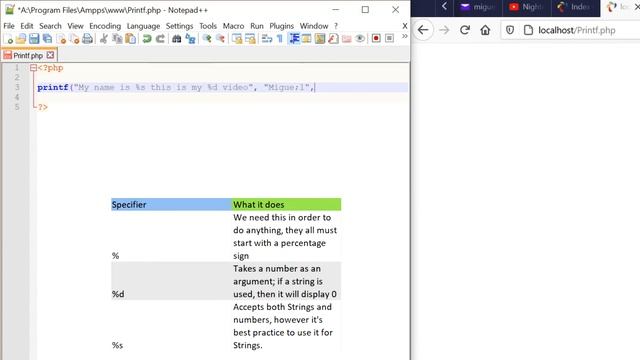Start macro recording with red record icon
The width and height of the screenshot is (640, 360).
coord(376,38)
